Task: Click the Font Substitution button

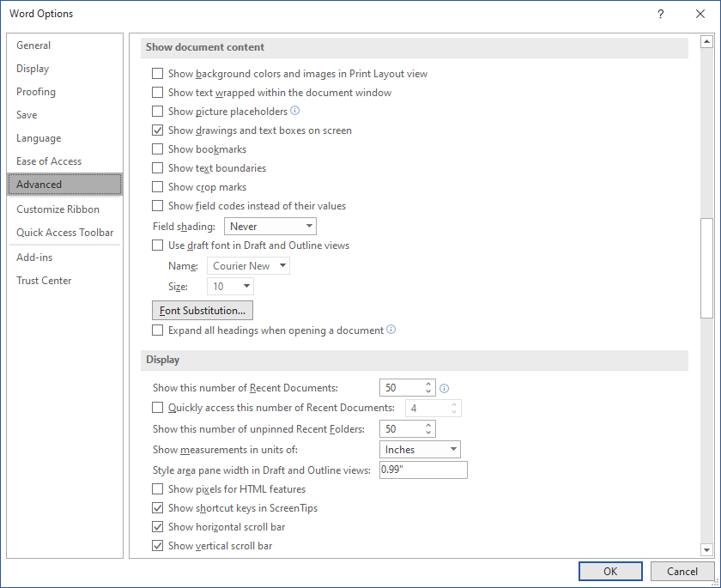Action: 203,311
